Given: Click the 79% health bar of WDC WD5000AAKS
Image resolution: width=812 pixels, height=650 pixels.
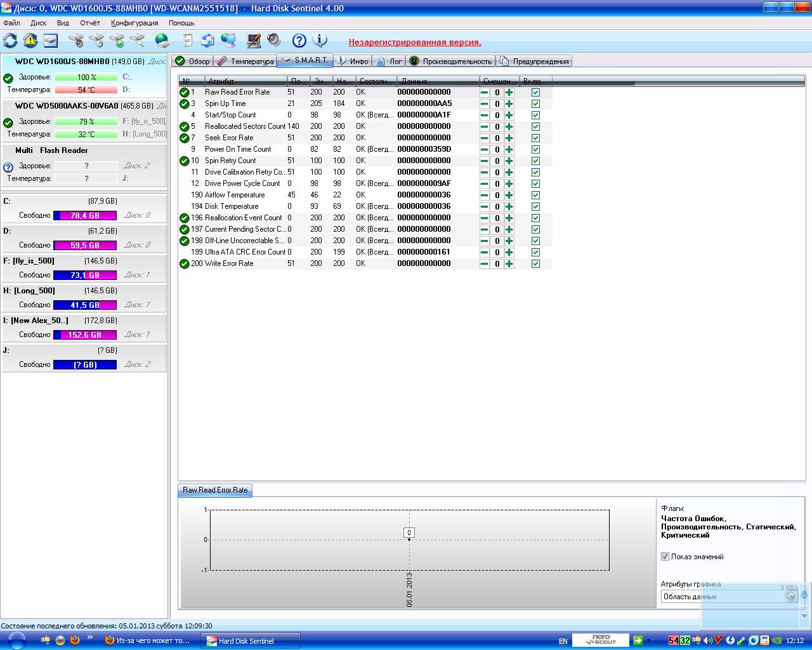Looking at the screenshot, I should click(86, 121).
